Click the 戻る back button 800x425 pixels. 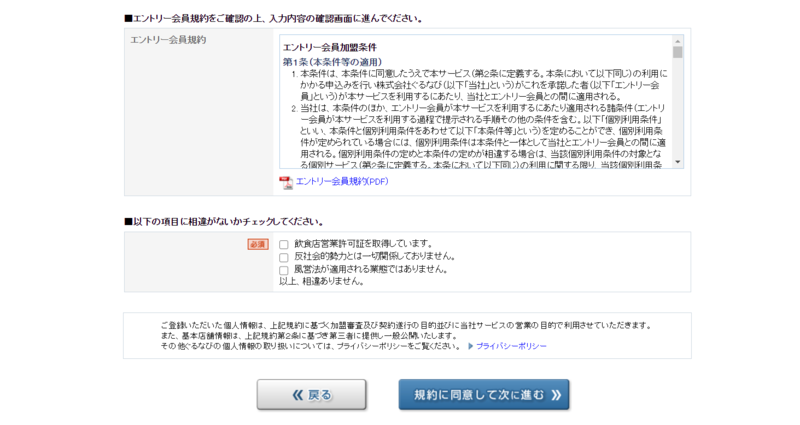pyautogui.click(x=311, y=394)
